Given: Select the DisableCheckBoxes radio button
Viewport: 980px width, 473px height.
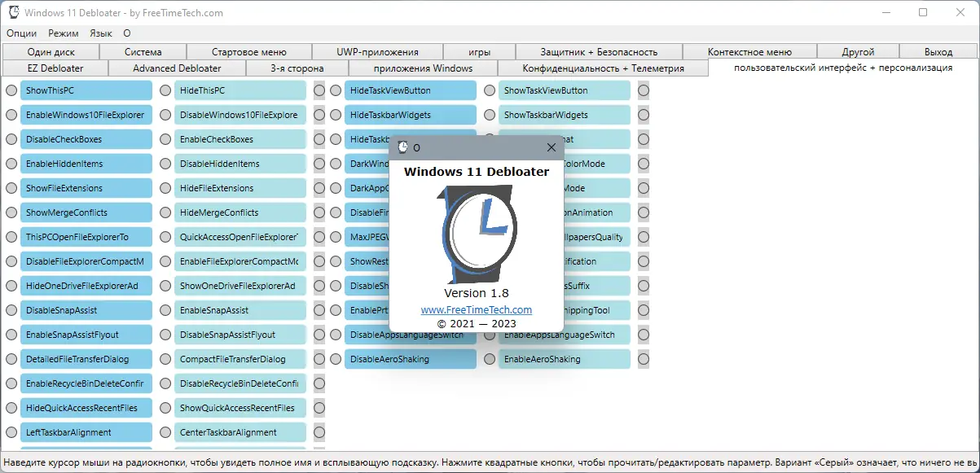Looking at the screenshot, I should (11, 139).
